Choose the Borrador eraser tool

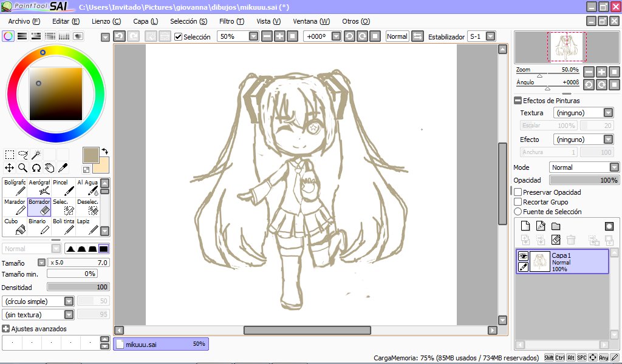(39, 207)
